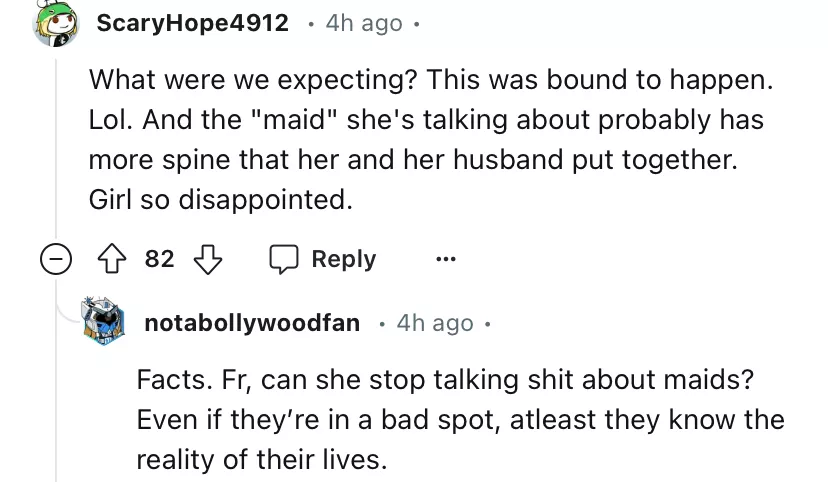Screen dimensions: 828x482
Task: Click ScaryHope4912's green-hat avatar
Action: (56, 24)
